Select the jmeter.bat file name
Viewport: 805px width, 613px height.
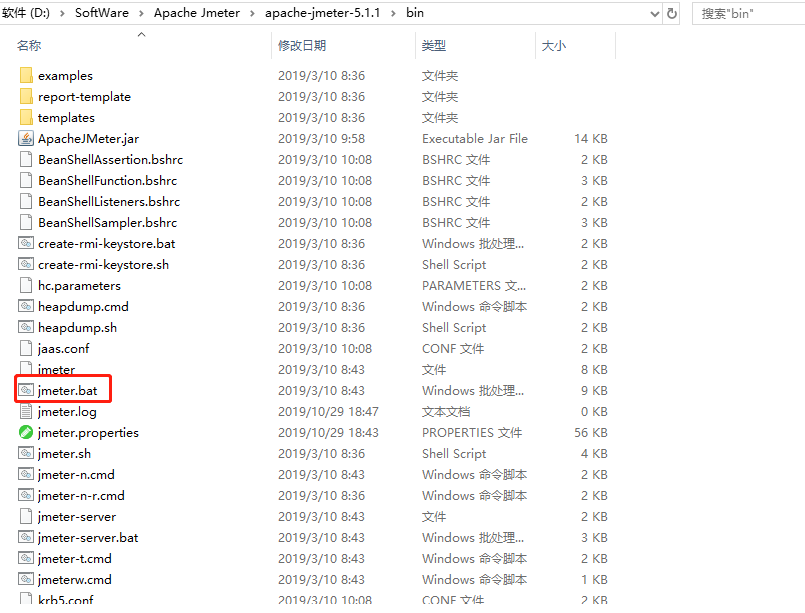67,391
